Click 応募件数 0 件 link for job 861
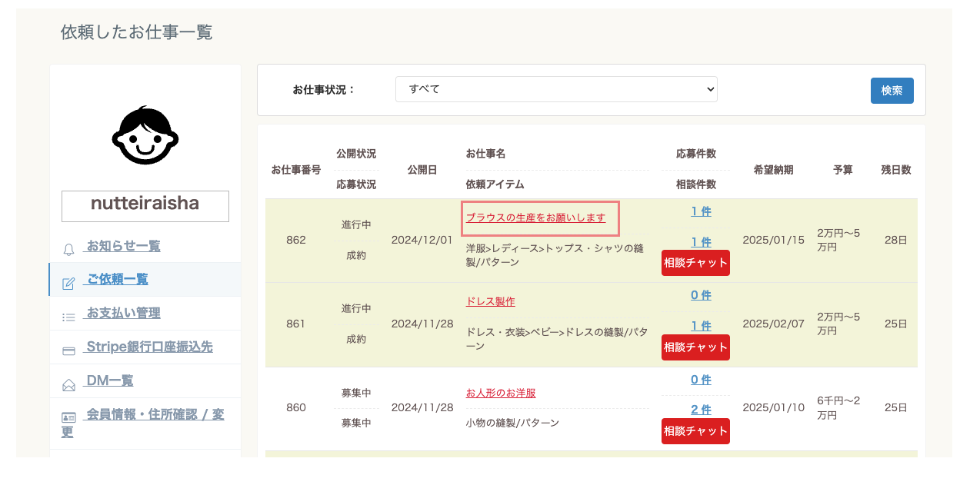980x485 pixels. [701, 295]
